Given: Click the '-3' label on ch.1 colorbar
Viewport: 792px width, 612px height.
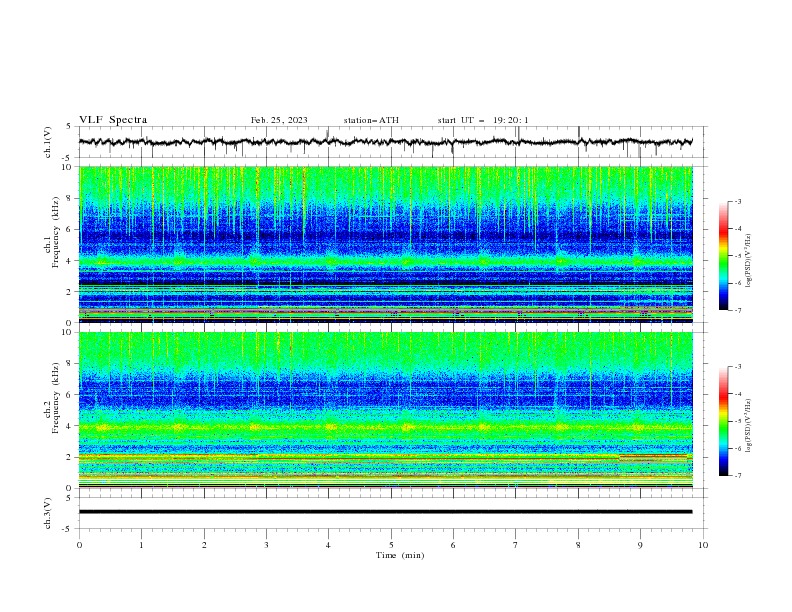Looking at the screenshot, I should tap(737, 201).
